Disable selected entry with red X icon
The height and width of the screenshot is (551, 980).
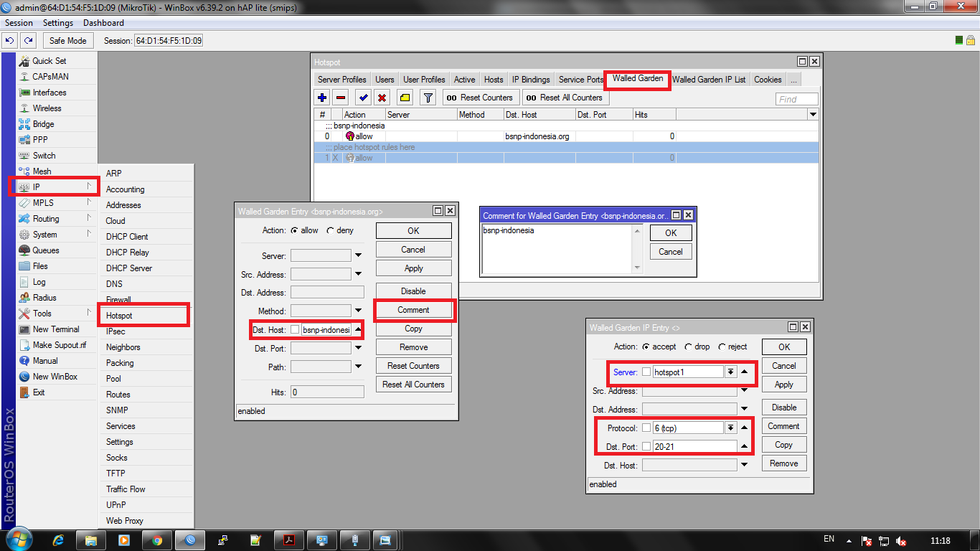[382, 98]
